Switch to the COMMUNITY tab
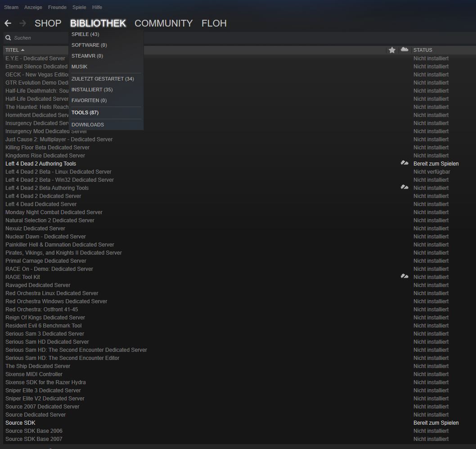This screenshot has height=449, width=476. point(164,23)
